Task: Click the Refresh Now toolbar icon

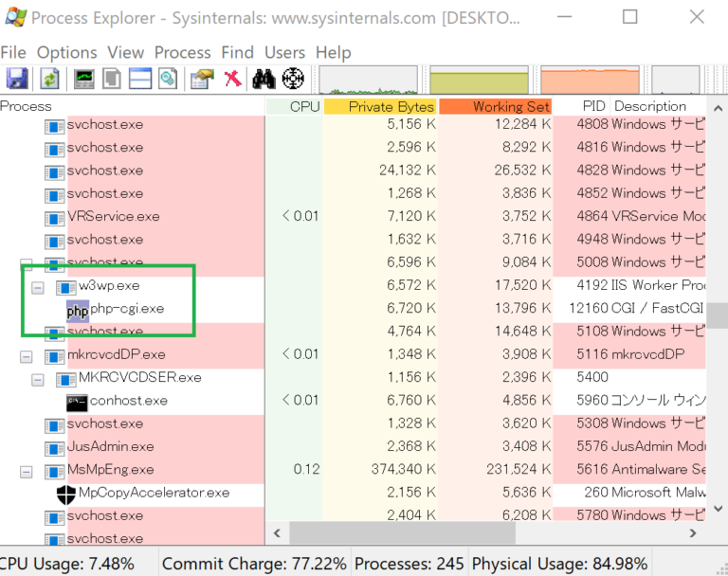Action: (48, 79)
